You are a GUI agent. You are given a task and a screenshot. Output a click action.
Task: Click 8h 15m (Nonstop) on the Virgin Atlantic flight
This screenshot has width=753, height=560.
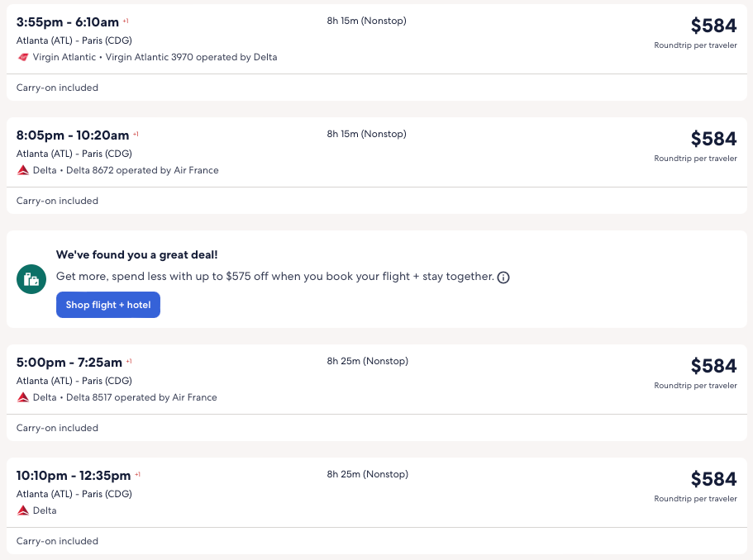[x=366, y=21]
